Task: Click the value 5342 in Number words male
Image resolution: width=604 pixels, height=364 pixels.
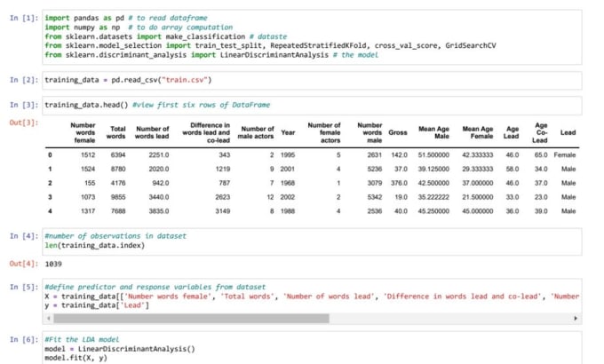Action: (x=375, y=197)
